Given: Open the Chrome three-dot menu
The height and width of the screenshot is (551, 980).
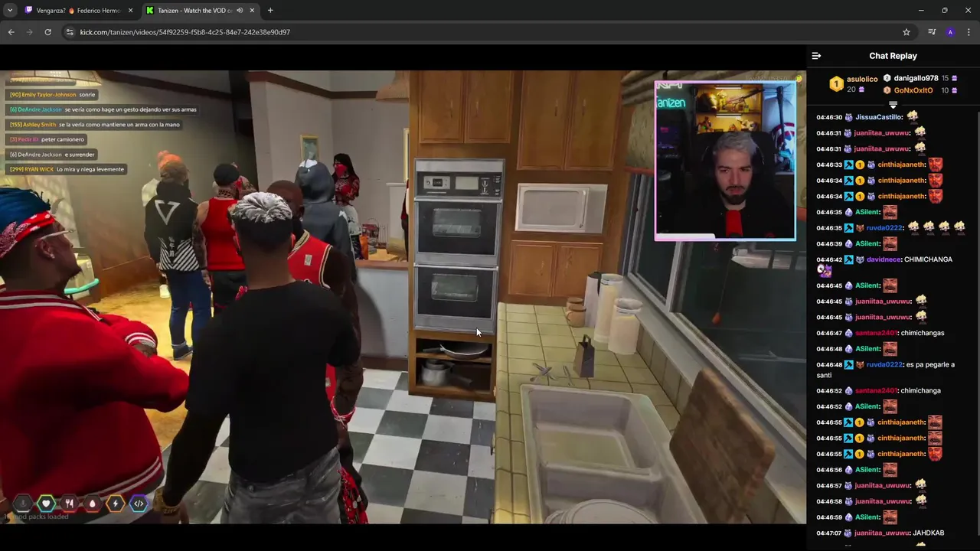Looking at the screenshot, I should pos(969,32).
